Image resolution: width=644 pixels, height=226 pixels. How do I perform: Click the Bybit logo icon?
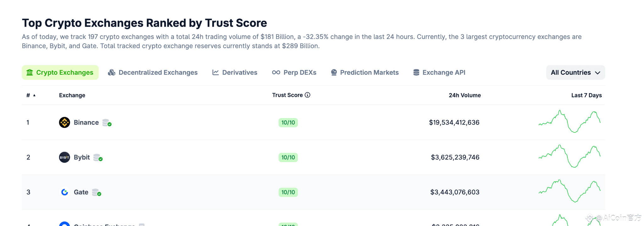click(64, 157)
